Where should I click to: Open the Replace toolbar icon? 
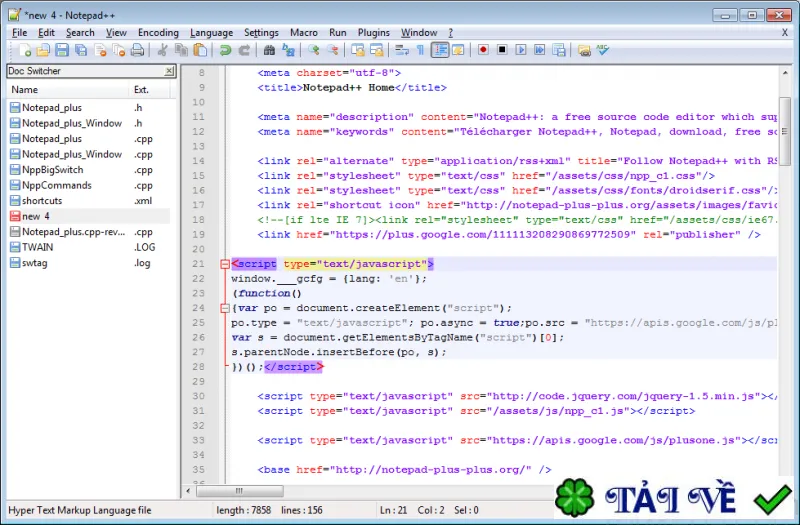click(288, 50)
